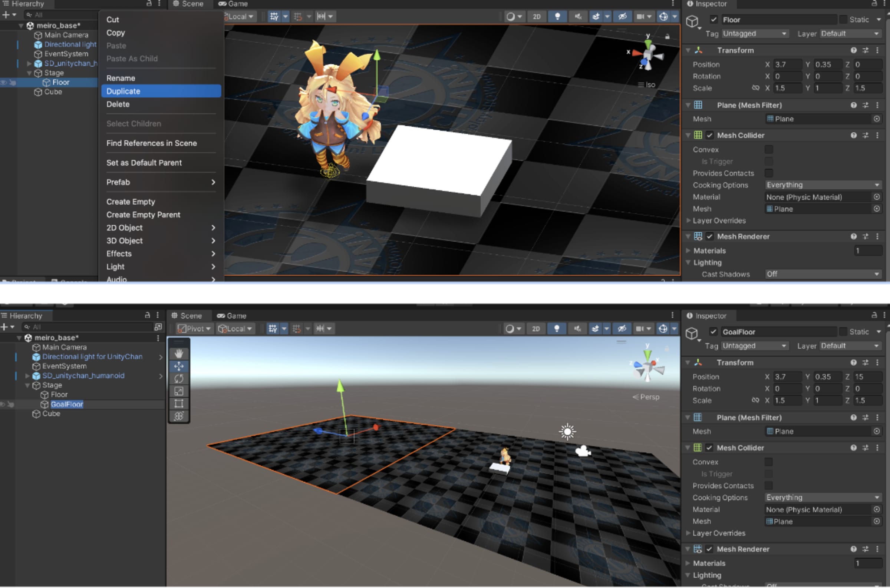The image size is (890, 588).
Task: Open the Pivot handle position dropdown
Action: pos(194,329)
